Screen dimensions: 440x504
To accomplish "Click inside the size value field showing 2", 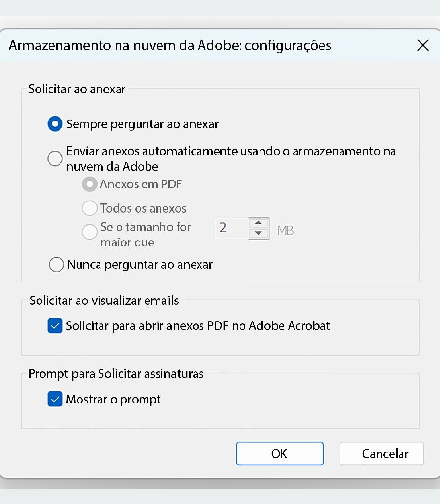I will [x=232, y=228].
